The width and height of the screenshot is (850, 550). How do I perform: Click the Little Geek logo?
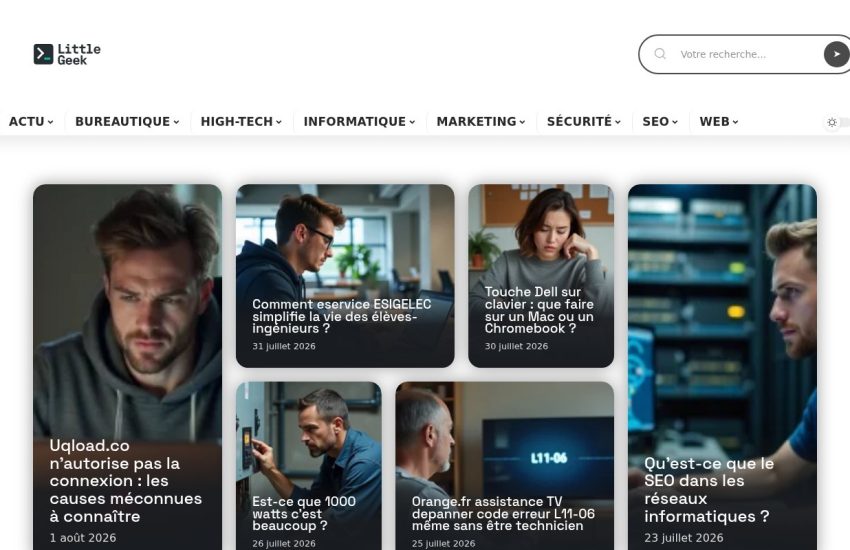pyautogui.click(x=67, y=54)
